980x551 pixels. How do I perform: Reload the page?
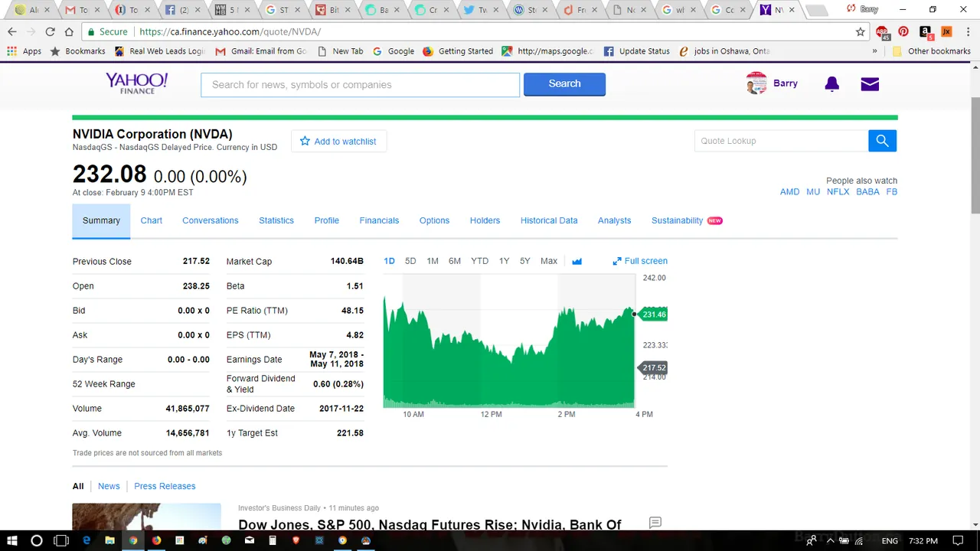(x=50, y=32)
